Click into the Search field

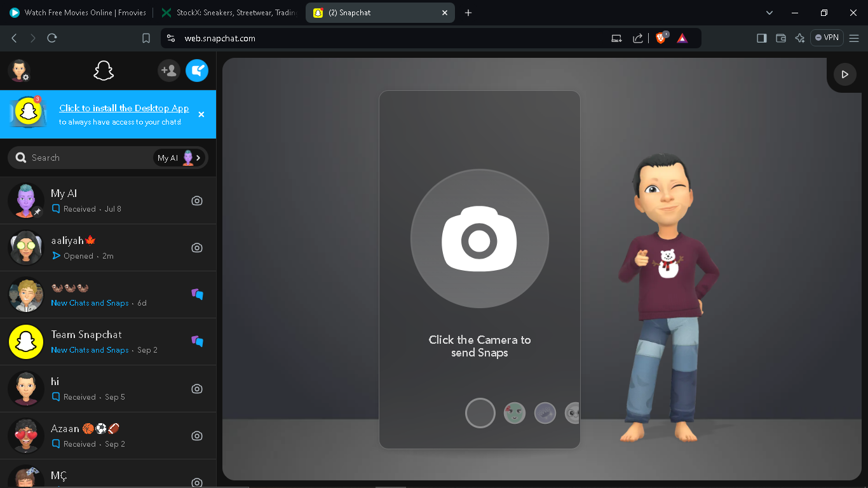[x=89, y=158]
